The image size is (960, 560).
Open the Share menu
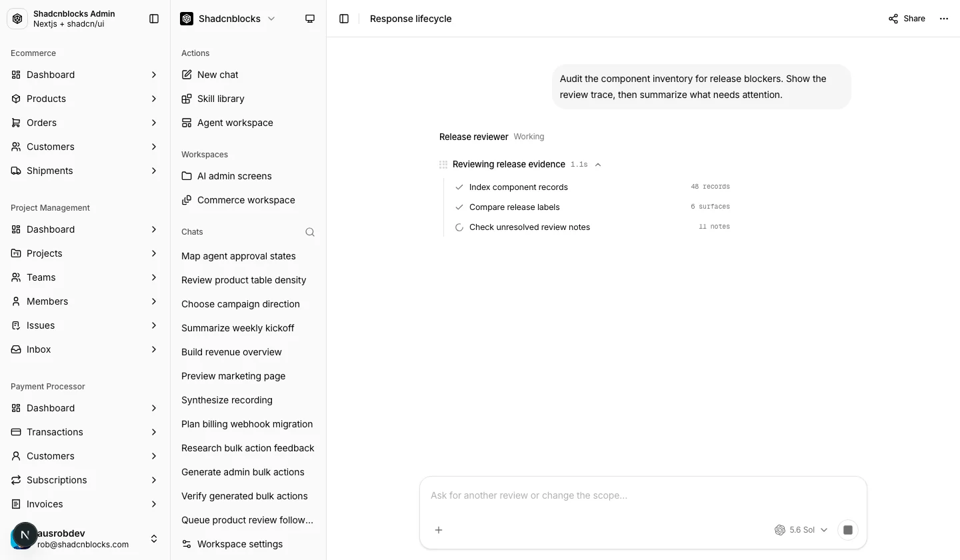[x=907, y=19]
